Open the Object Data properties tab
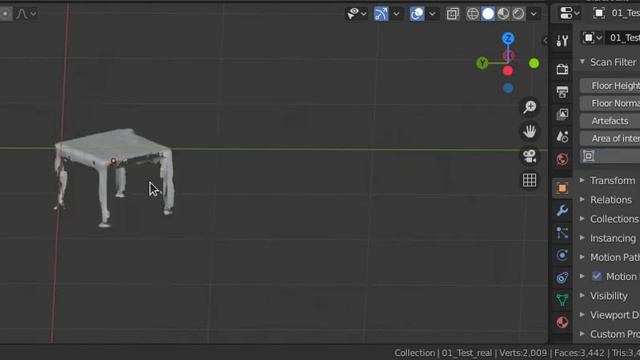 coord(562,300)
